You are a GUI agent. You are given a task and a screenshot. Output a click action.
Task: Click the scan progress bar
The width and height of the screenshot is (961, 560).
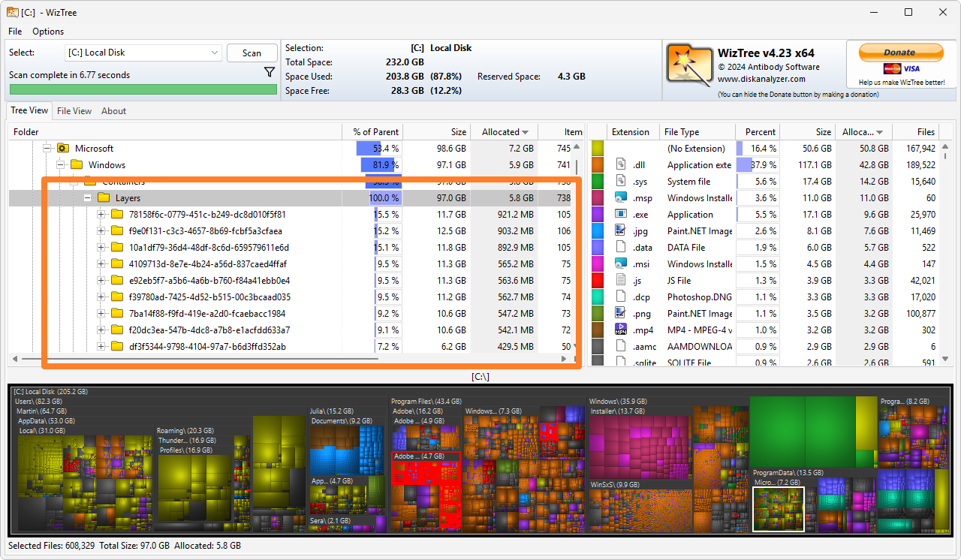[143, 89]
